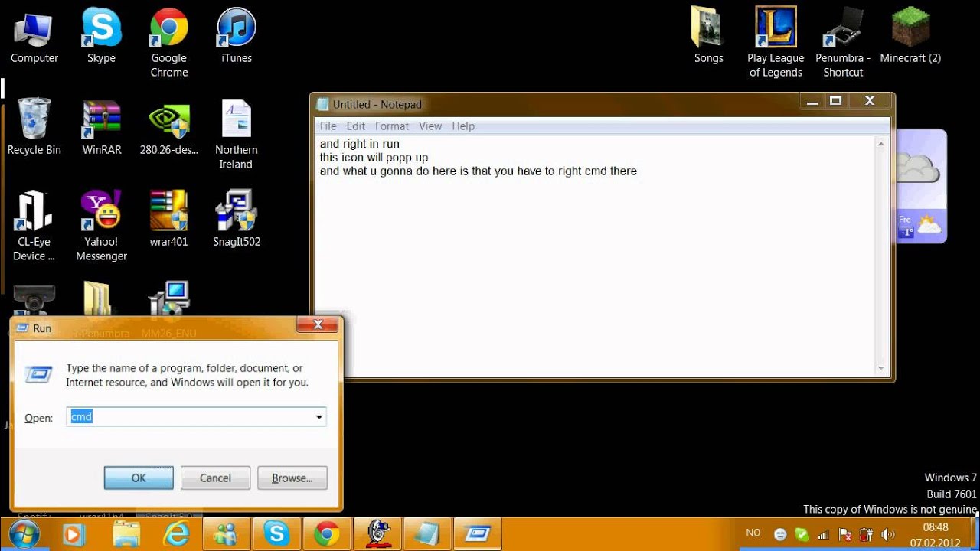Image resolution: width=980 pixels, height=551 pixels.
Task: Open the Songs folder on desktop
Action: click(x=708, y=37)
